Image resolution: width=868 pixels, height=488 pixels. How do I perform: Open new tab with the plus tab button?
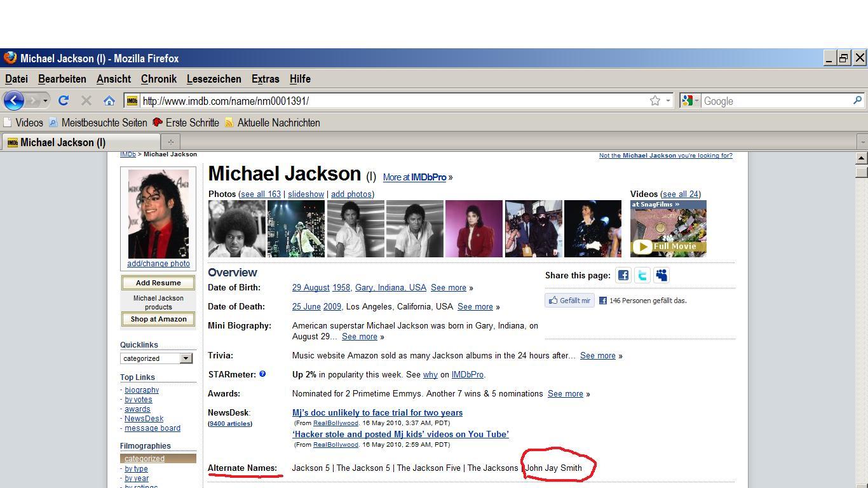coord(170,142)
